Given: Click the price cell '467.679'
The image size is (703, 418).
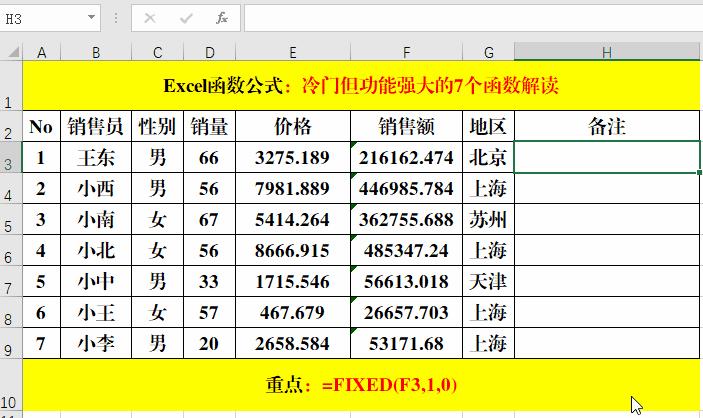Looking at the screenshot, I should [293, 312].
